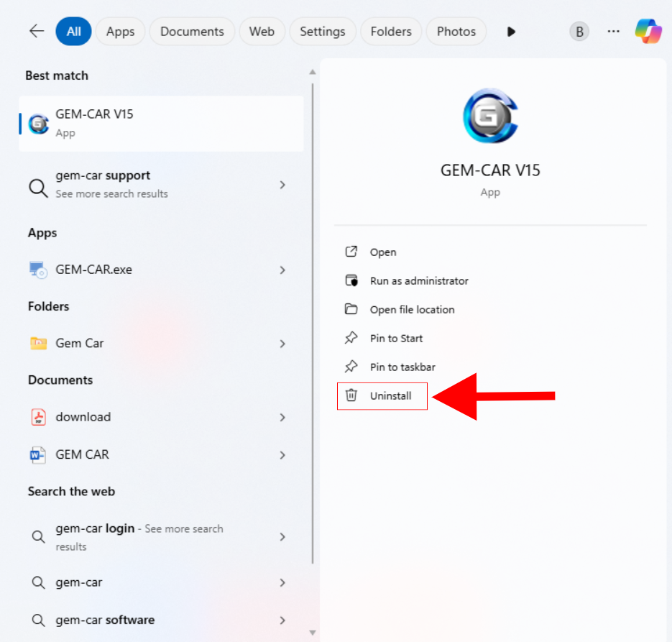This screenshot has height=642, width=672.
Task: Click the Open file location folder icon
Action: (351, 309)
